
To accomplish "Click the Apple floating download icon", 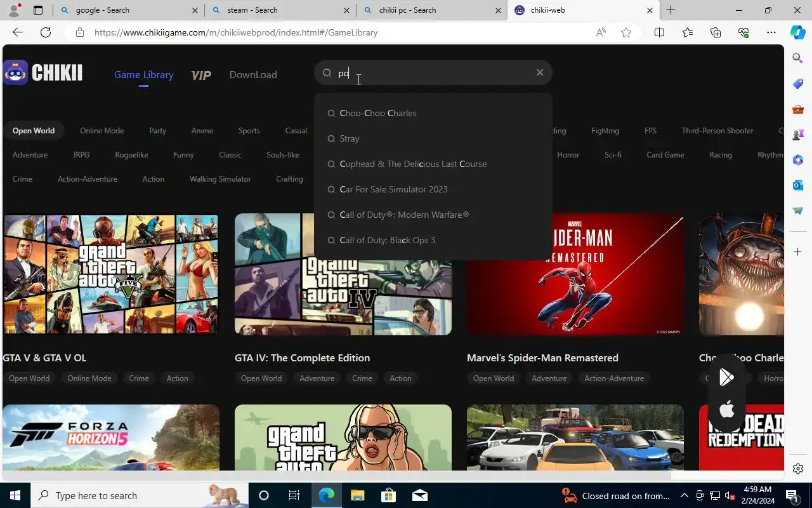I will pos(727,409).
